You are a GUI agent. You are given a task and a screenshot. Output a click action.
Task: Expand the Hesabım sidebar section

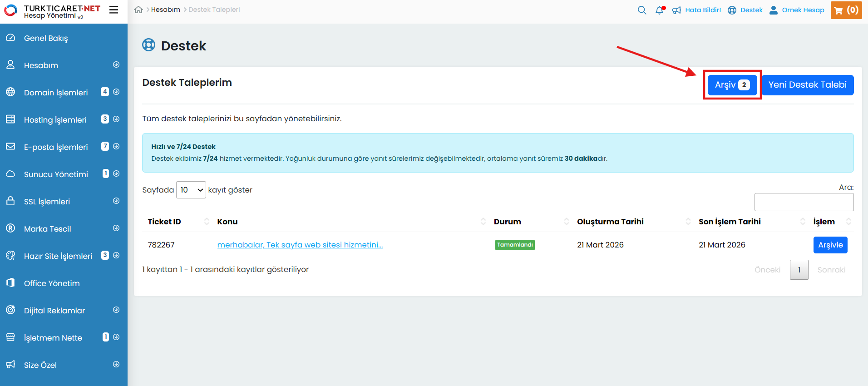coord(116,65)
